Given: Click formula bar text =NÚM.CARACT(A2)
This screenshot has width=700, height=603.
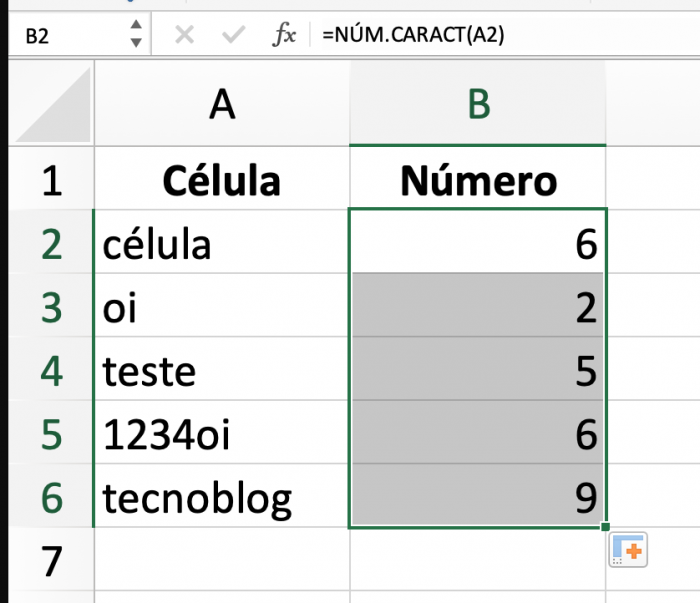Looking at the screenshot, I should click(x=413, y=34).
